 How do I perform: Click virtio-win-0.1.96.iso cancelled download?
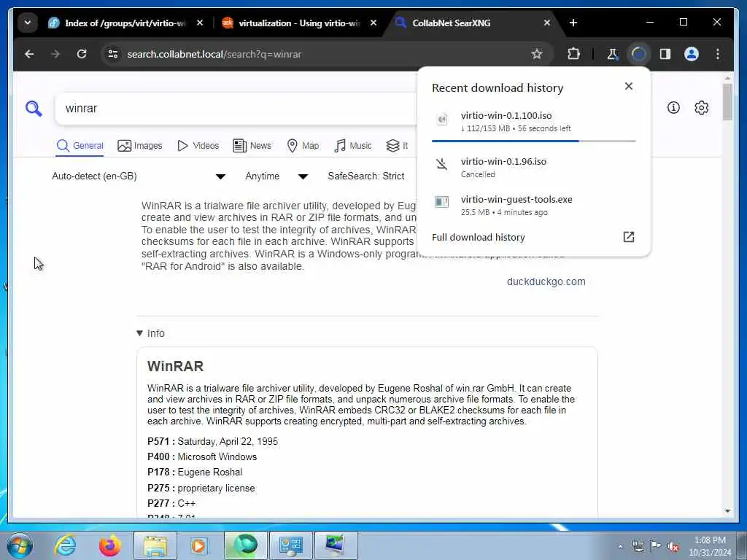(533, 167)
